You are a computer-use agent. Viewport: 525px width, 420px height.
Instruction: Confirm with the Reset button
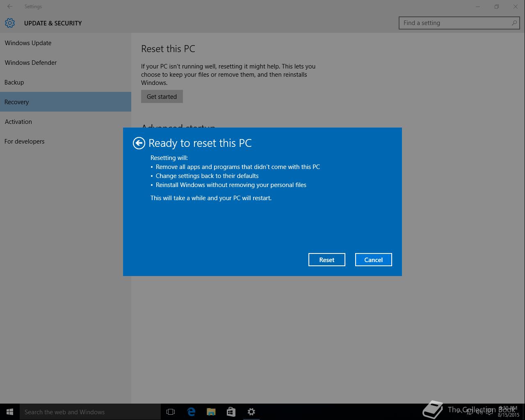point(327,260)
